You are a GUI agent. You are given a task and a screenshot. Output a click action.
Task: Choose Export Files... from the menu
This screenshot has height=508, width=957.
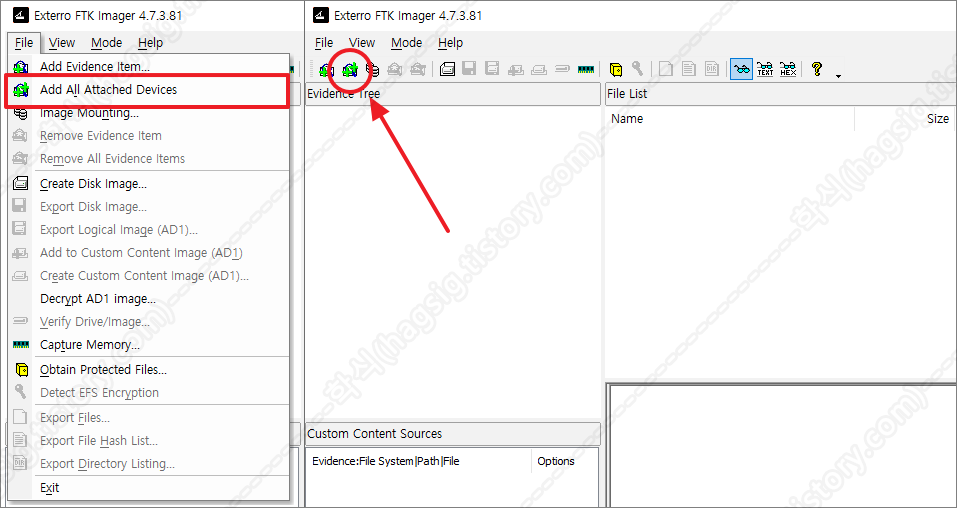149,418
